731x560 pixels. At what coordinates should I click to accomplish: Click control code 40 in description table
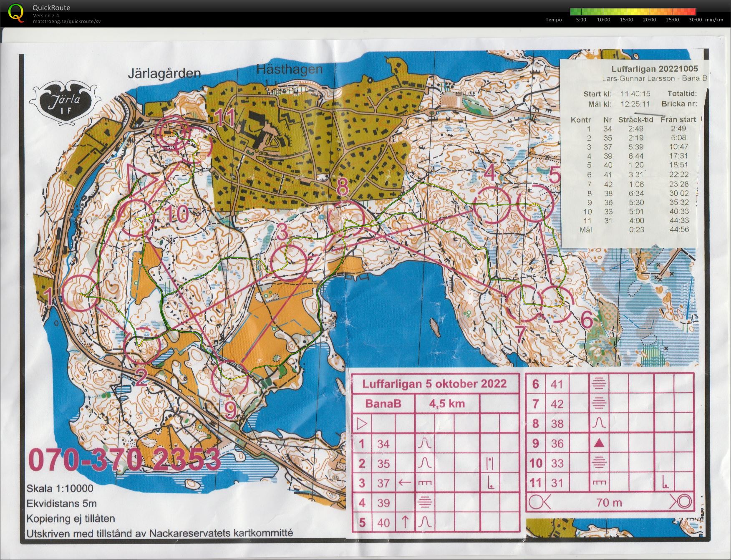[383, 522]
